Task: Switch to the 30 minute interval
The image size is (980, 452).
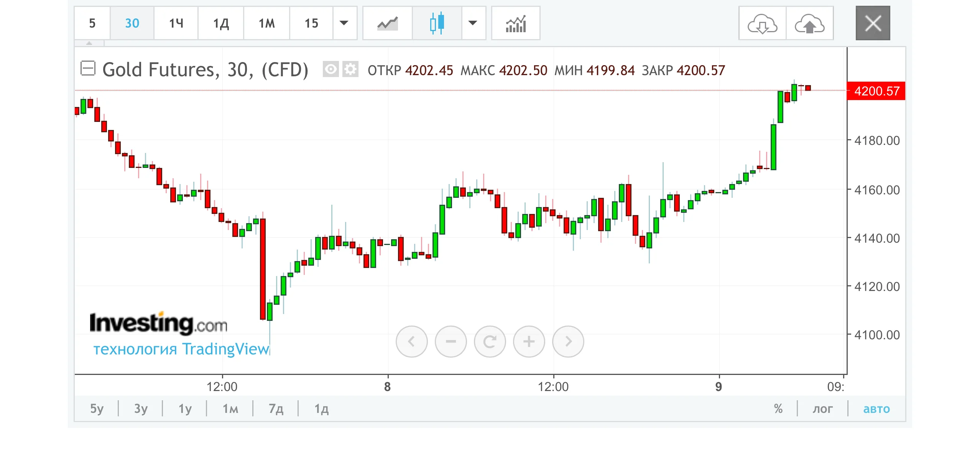Action: 132,23
